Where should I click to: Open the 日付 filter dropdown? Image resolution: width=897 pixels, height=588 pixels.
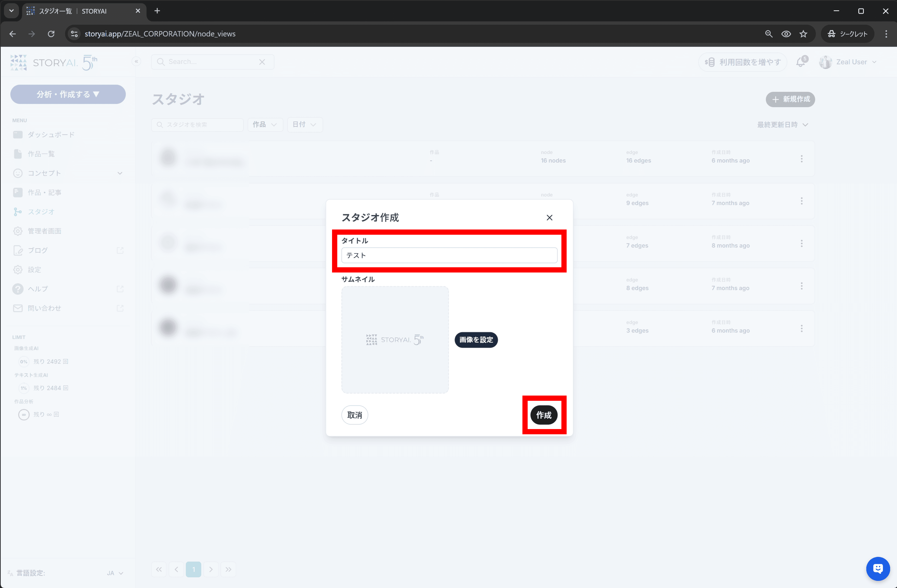[304, 124]
